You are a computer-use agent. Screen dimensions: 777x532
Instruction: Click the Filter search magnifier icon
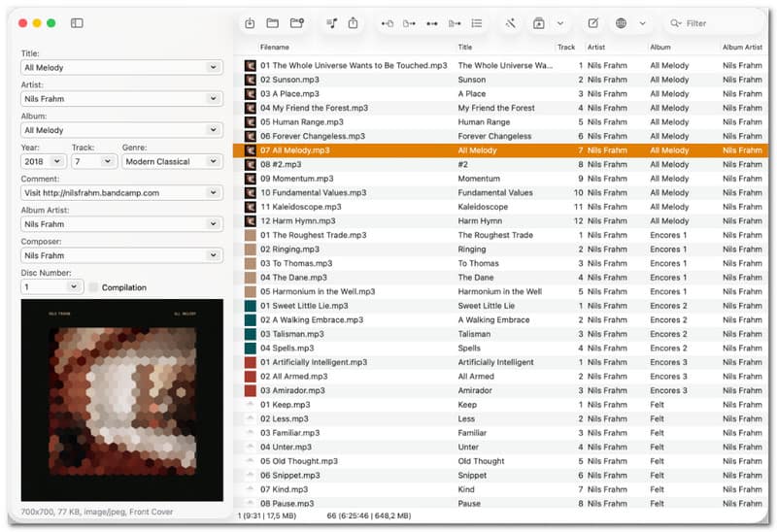tap(675, 23)
